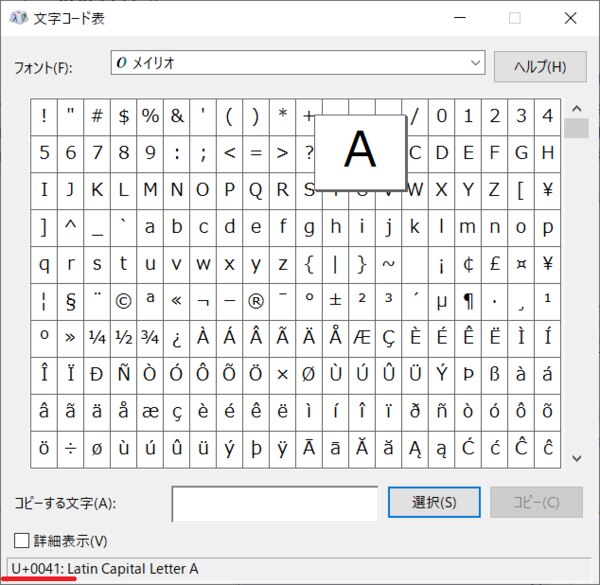Click the pound sterling £ symbol
This screenshot has height=585, width=600.
[495, 264]
